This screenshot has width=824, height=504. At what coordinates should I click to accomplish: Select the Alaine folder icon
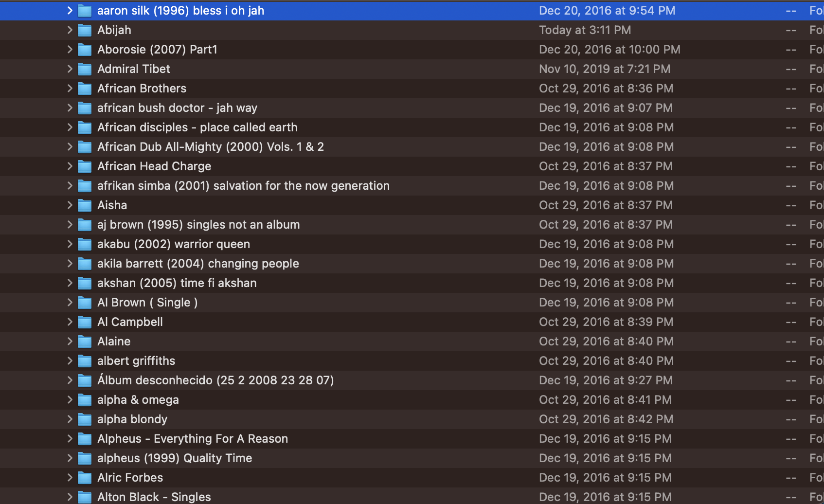(85, 342)
